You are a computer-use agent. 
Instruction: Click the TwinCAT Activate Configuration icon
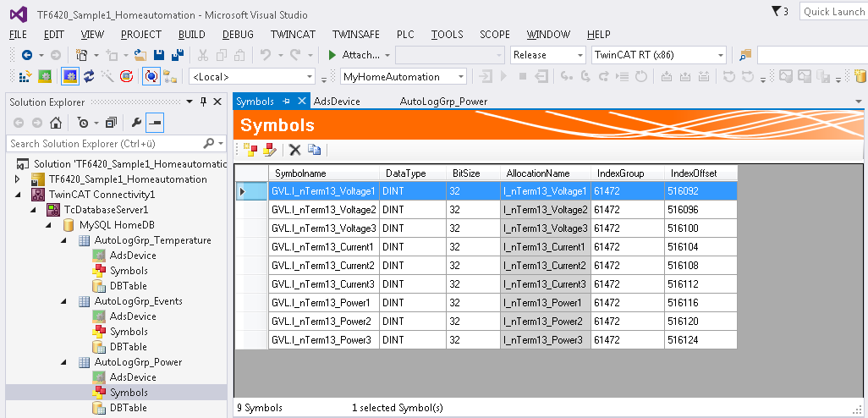tap(25, 76)
